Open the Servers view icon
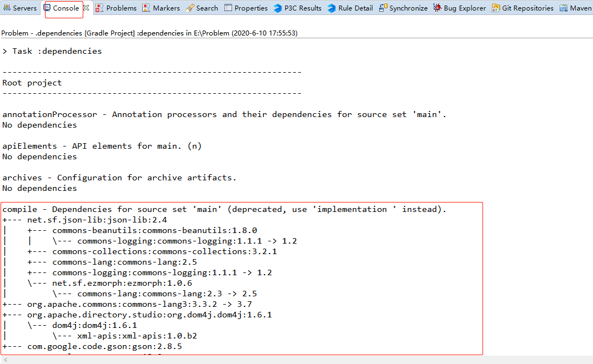 [x=6, y=8]
